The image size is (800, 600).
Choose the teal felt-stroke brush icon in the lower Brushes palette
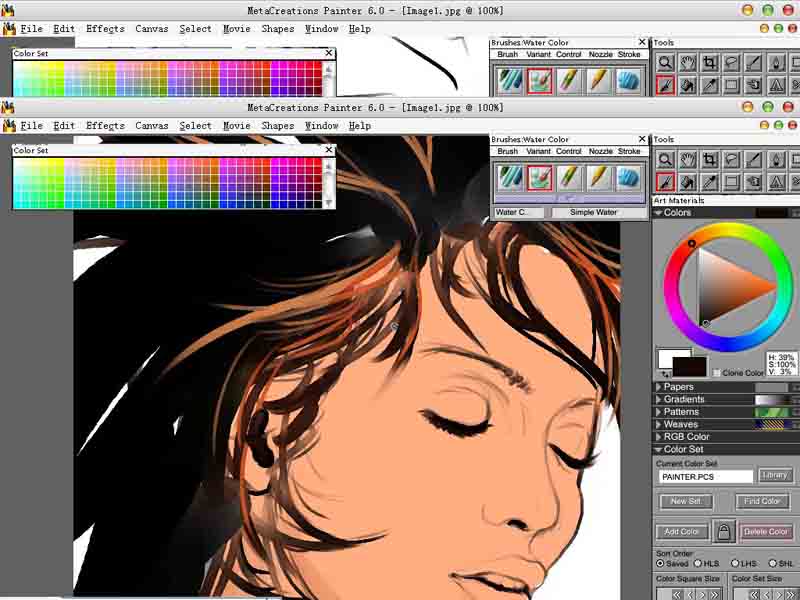(x=509, y=178)
